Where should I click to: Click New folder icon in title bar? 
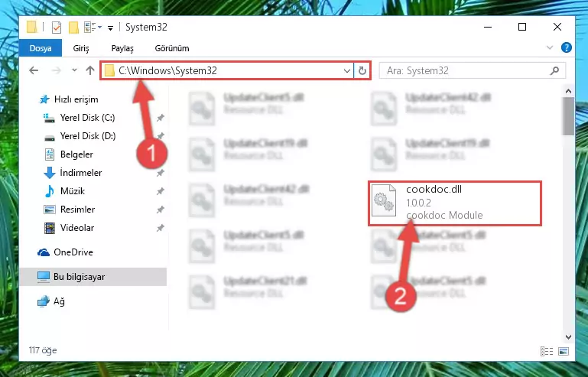click(x=73, y=28)
